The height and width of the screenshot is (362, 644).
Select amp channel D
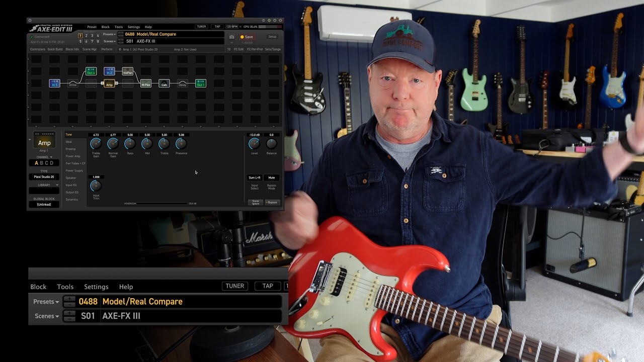[52, 163]
